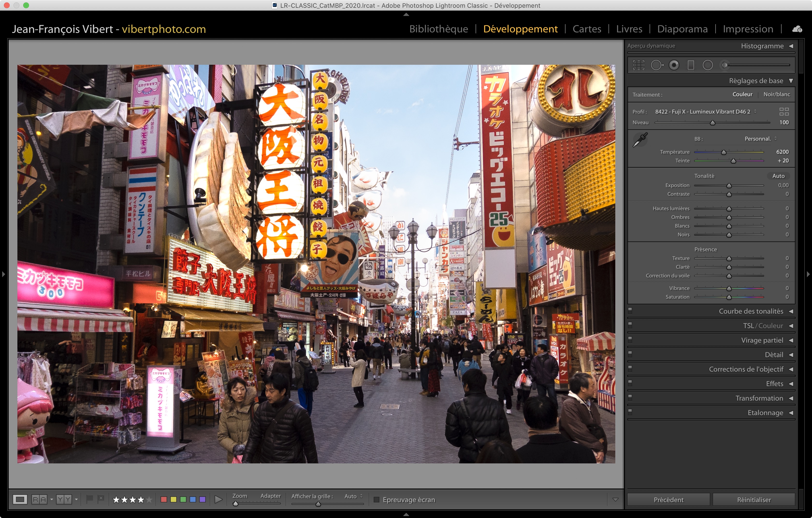Image resolution: width=812 pixels, height=518 pixels.
Task: Activate the Spot Removal tool
Action: tap(657, 65)
